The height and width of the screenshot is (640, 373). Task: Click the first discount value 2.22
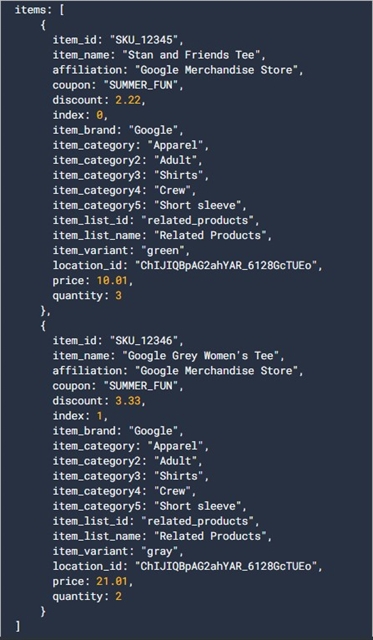(128, 100)
